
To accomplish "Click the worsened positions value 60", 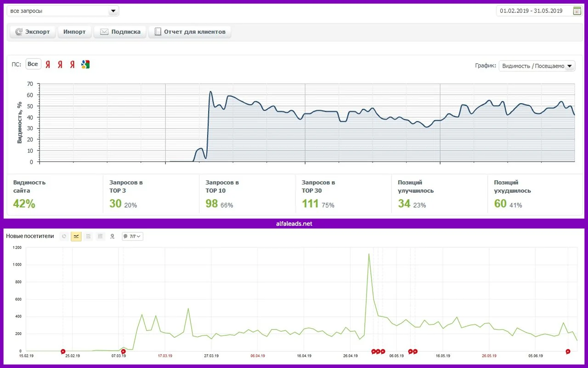I will 500,204.
